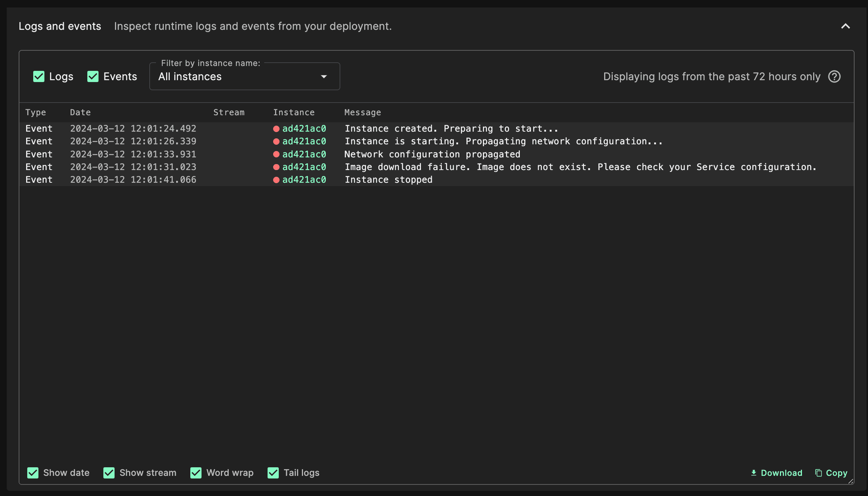
Task: Click red status dot on first event row
Action: pyautogui.click(x=276, y=129)
